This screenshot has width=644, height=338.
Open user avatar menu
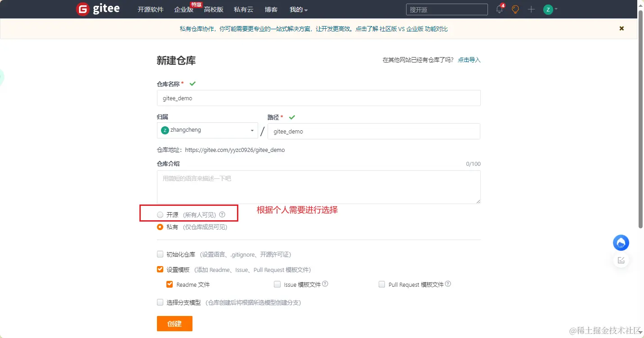pyautogui.click(x=550, y=9)
